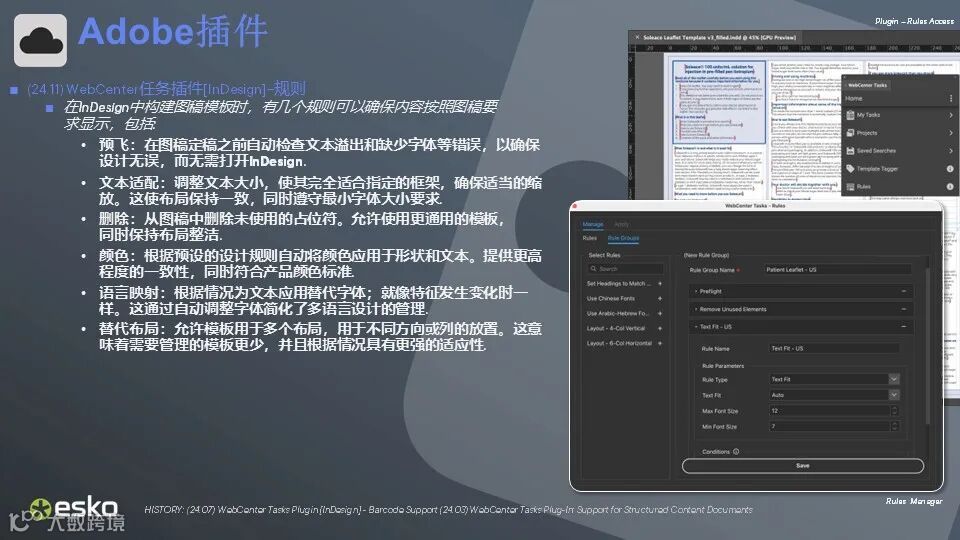The height and width of the screenshot is (540, 960).
Task: Click the highlighted text frame in leaflet document
Action: point(719,102)
